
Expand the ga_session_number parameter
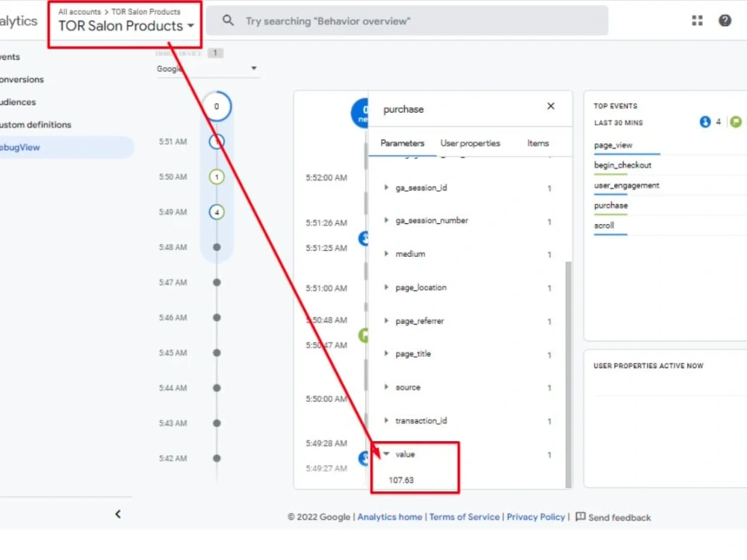tap(386, 220)
